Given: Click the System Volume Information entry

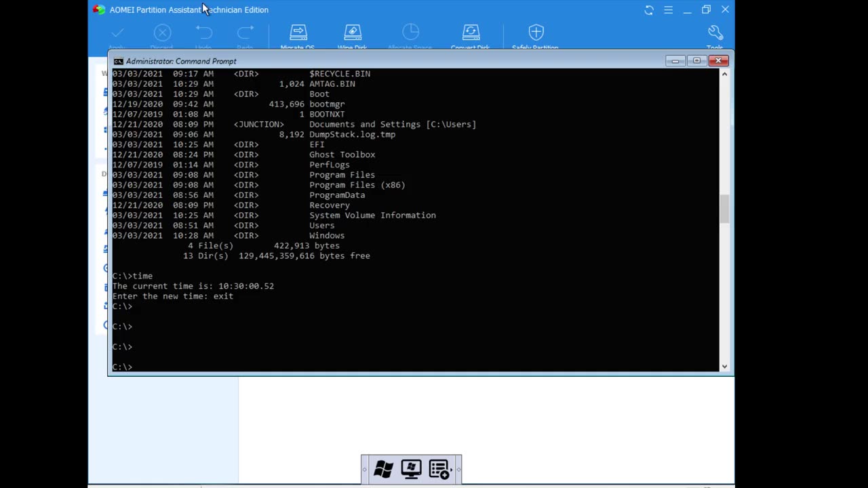Looking at the screenshot, I should click(372, 216).
